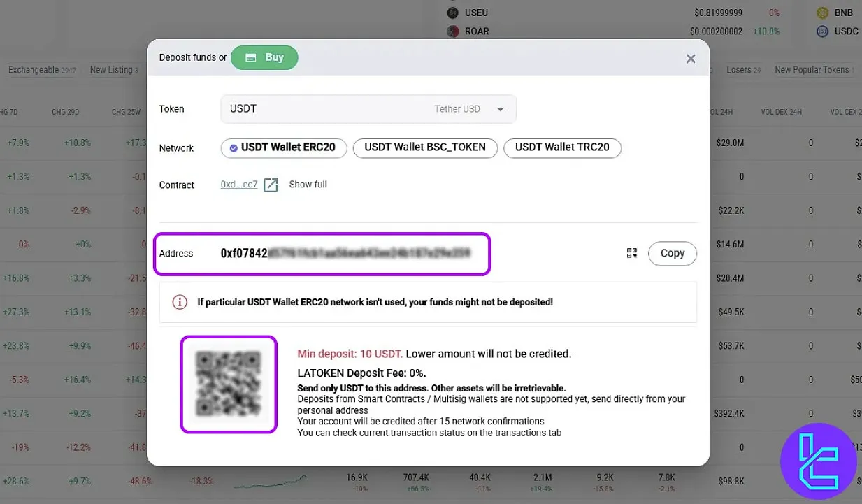Click the green Buy button
The width and height of the screenshot is (862, 504).
tap(264, 57)
